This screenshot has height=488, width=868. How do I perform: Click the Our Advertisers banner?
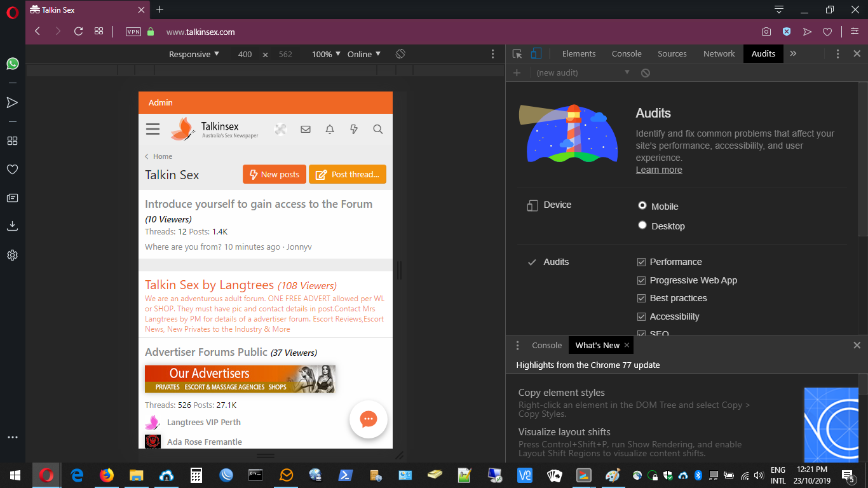tap(240, 379)
